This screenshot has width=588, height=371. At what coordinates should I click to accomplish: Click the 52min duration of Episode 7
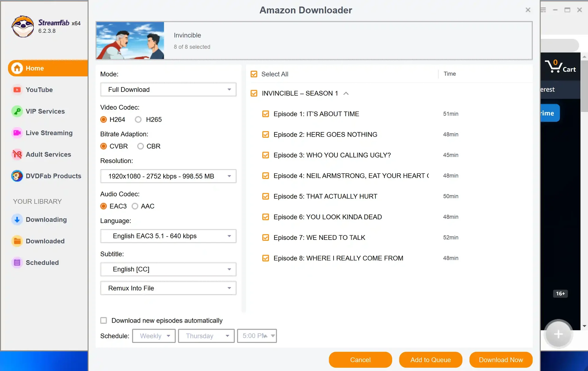[x=450, y=237]
